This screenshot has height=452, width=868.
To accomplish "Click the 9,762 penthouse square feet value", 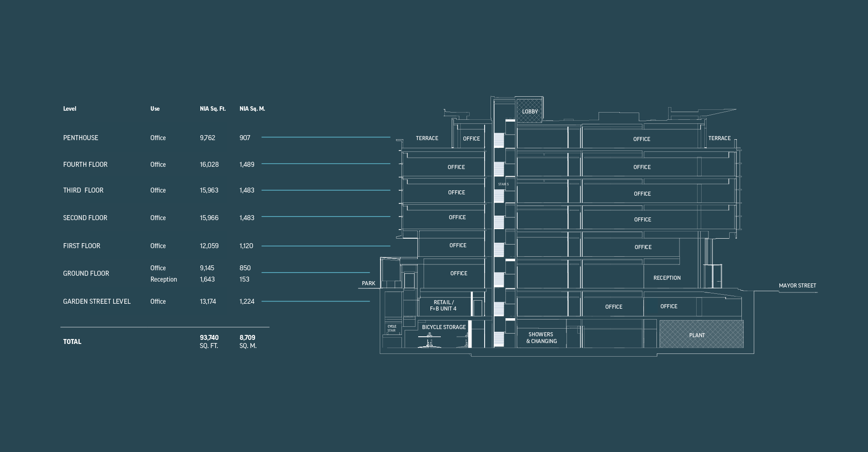I will click(208, 138).
